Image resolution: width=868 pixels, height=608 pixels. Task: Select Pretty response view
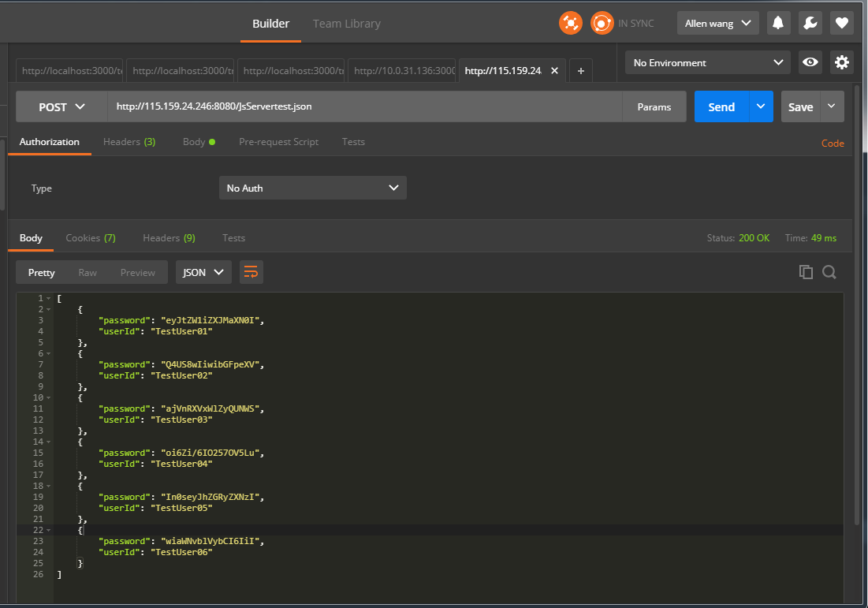[42, 272]
